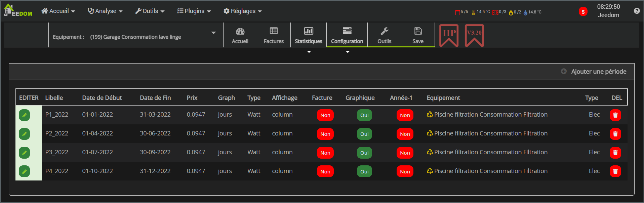Image resolution: width=644 pixels, height=203 pixels.
Task: Click the edit pencil for P1_2022
Action: pyautogui.click(x=24, y=115)
